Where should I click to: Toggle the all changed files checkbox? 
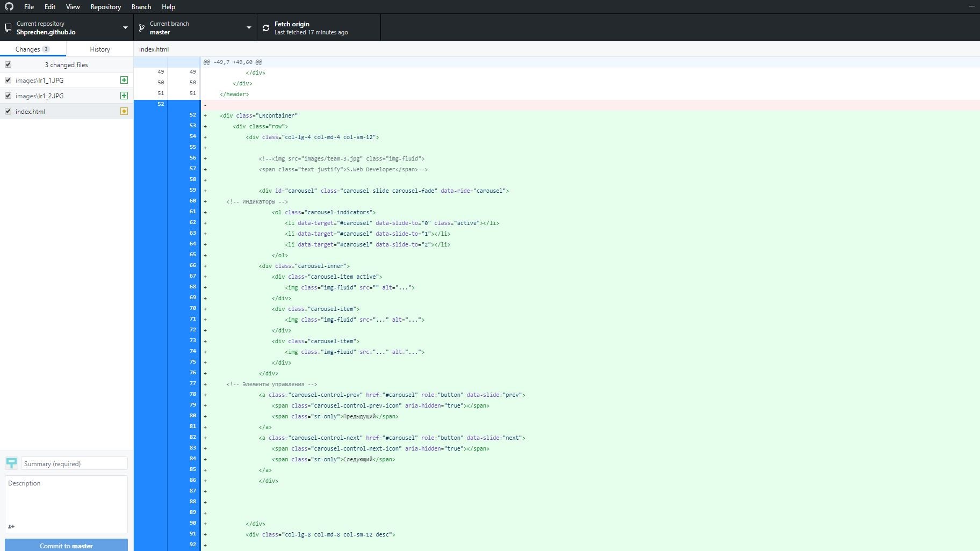click(x=8, y=64)
